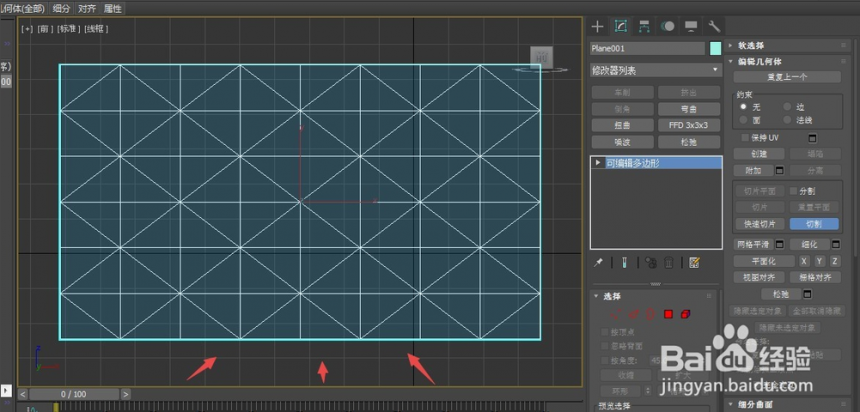The height and width of the screenshot is (412, 860).
Task: Expand 软选择 rollout
Action: (x=731, y=46)
